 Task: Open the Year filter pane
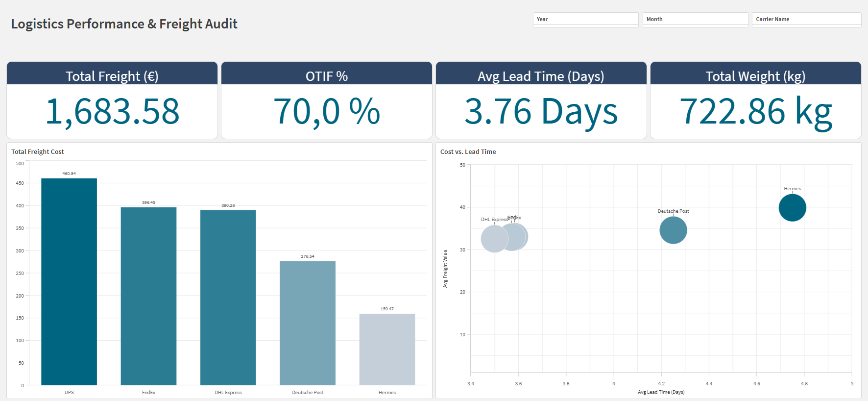(x=585, y=19)
